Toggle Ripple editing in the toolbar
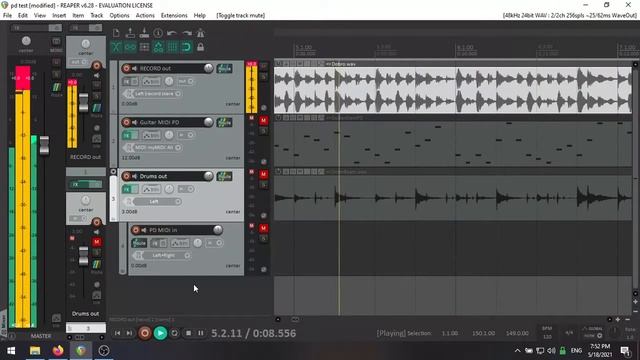Viewport: 640px width, 360px height. (144, 47)
